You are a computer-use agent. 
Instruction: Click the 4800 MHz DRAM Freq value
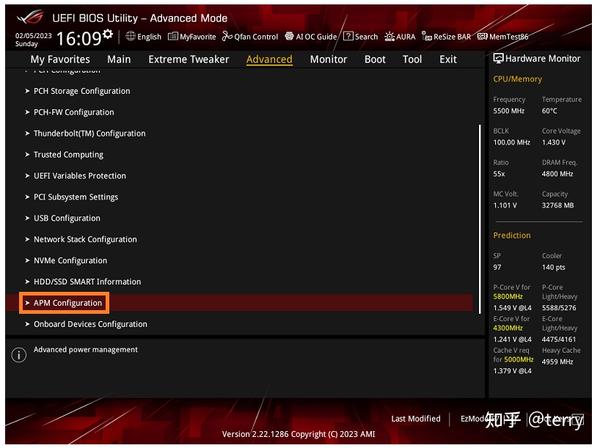[558, 174]
